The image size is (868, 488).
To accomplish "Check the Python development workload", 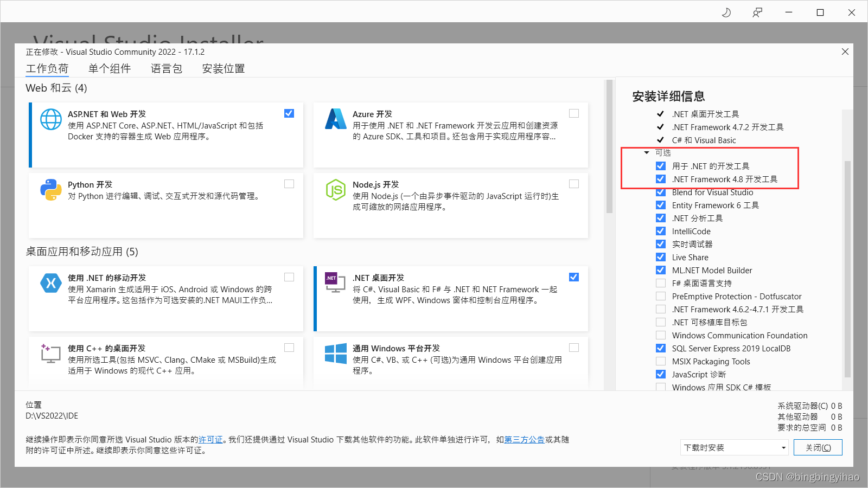I will pos(289,184).
